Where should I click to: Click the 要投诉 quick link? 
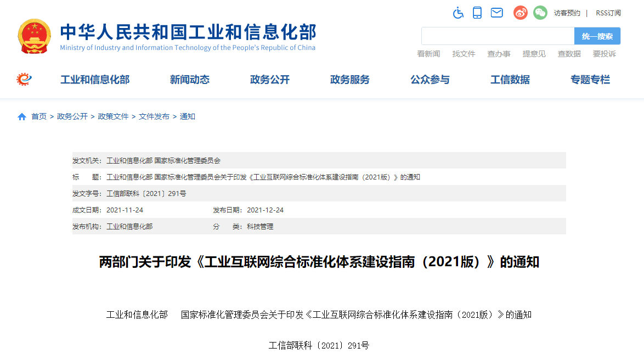click(x=604, y=54)
